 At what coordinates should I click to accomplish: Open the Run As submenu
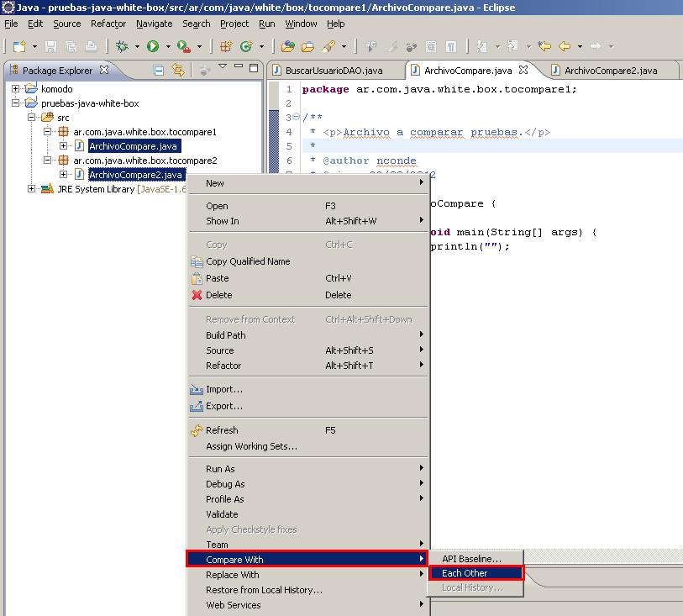click(x=307, y=469)
